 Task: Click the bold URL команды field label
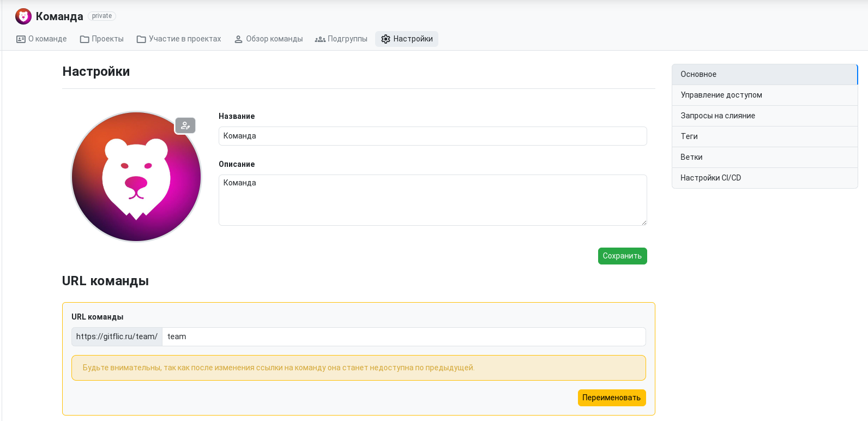click(x=98, y=317)
